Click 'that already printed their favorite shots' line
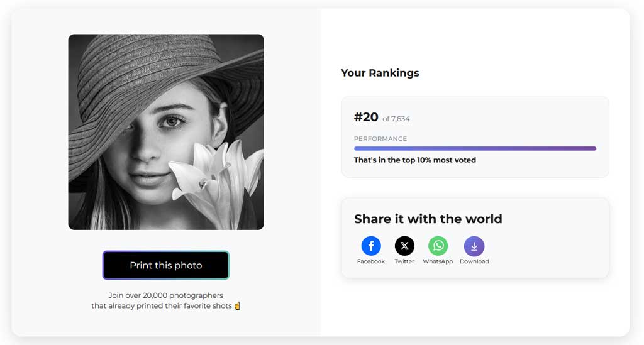 [162, 305]
